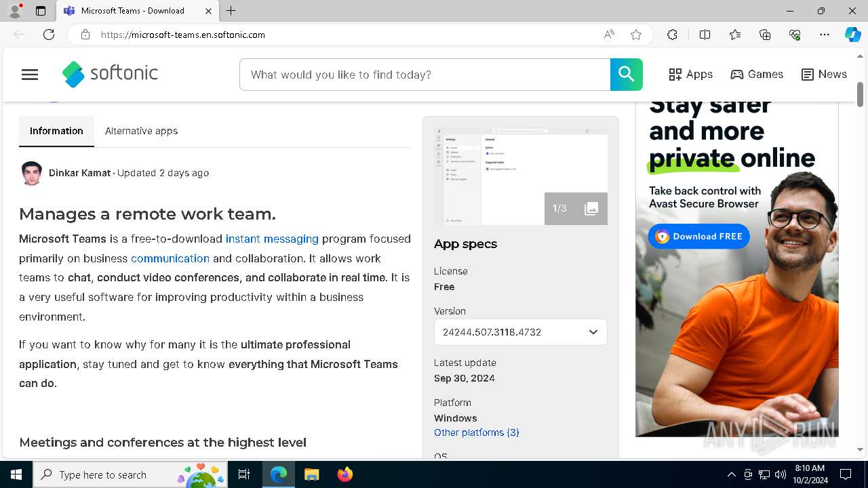Viewport: 868px width, 488px height.
Task: Open Edge Extensions icon
Action: pyautogui.click(x=672, y=35)
